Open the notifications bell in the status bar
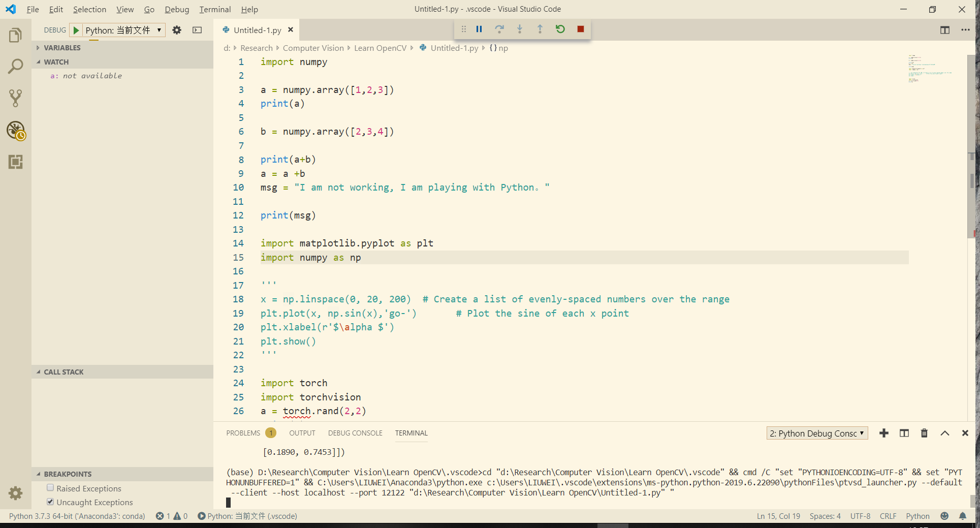Screen dimensions: 980x528 (962, 516)
